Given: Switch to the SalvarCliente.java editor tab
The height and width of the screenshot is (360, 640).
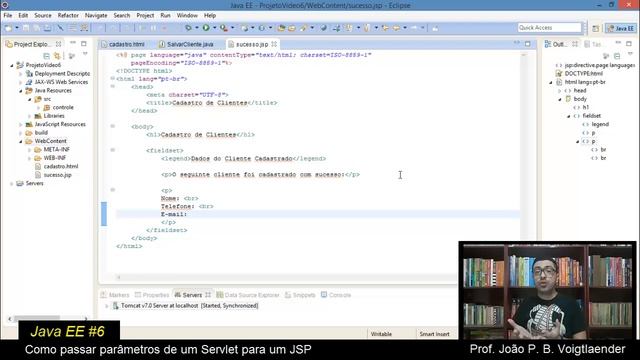Looking at the screenshot, I should pos(186,44).
